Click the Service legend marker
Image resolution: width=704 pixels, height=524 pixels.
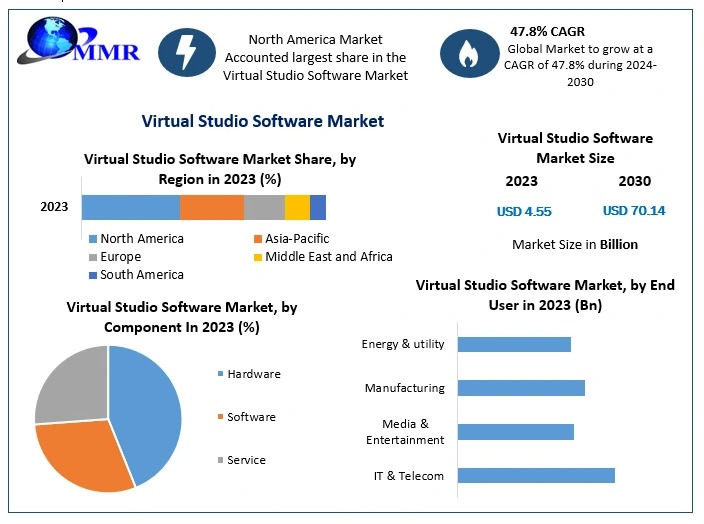point(220,460)
